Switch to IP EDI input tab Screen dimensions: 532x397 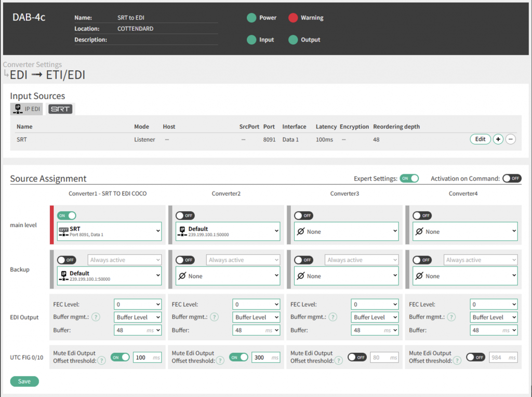click(x=27, y=109)
